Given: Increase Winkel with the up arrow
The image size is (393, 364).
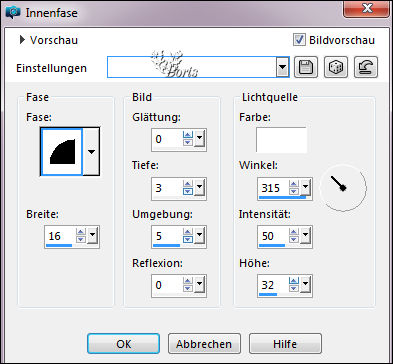Looking at the screenshot, I should click(294, 184).
